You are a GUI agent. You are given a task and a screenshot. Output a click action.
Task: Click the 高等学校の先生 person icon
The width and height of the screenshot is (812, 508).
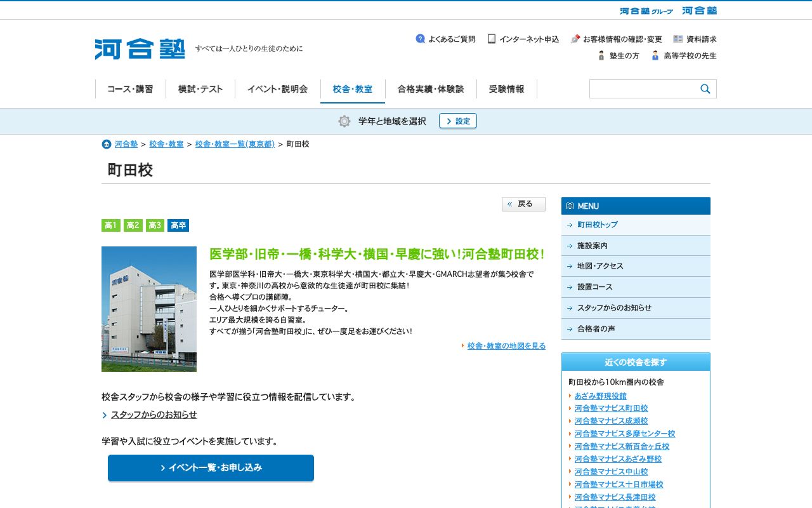(655, 55)
